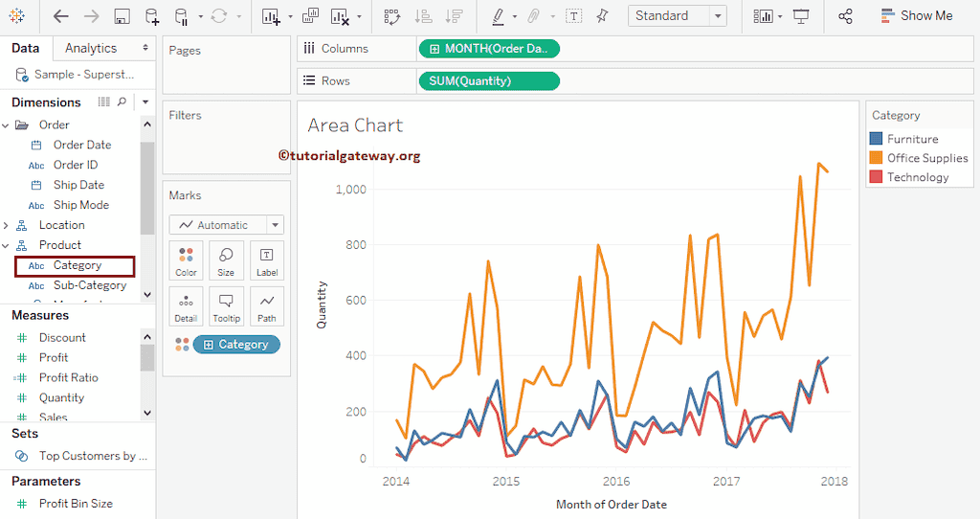Click the Tooltip marks card button
The width and height of the screenshot is (980, 519).
226,306
